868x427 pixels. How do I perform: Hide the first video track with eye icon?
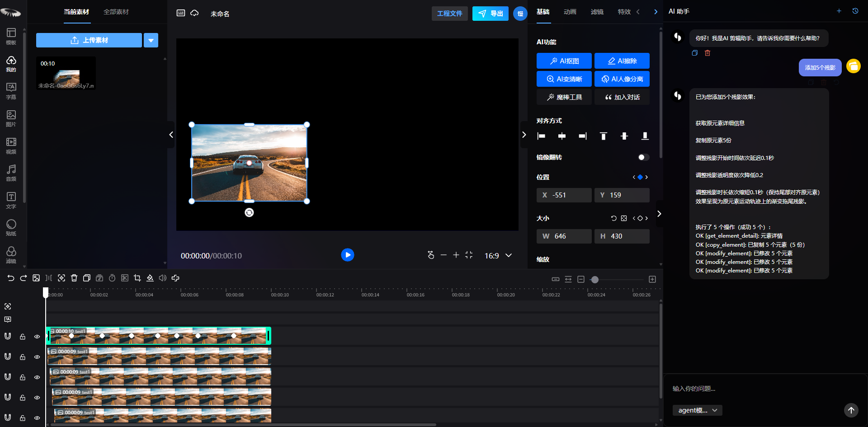coord(37,337)
